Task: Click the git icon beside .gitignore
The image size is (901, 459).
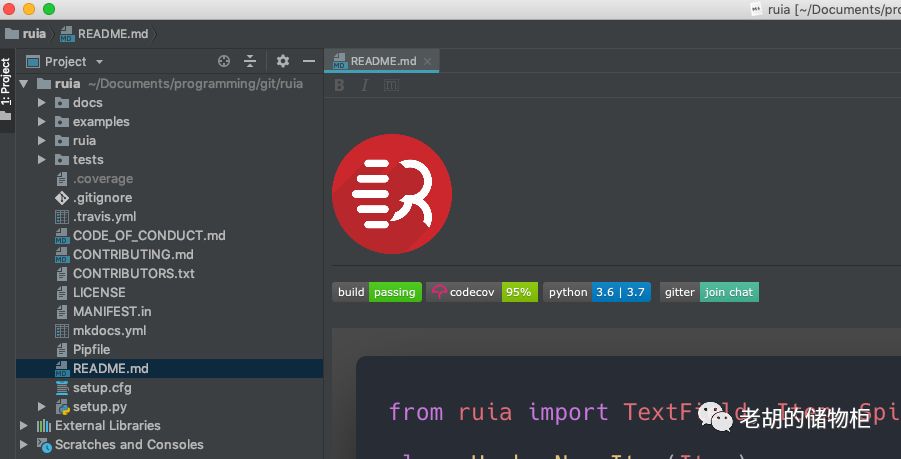Action: 61,198
